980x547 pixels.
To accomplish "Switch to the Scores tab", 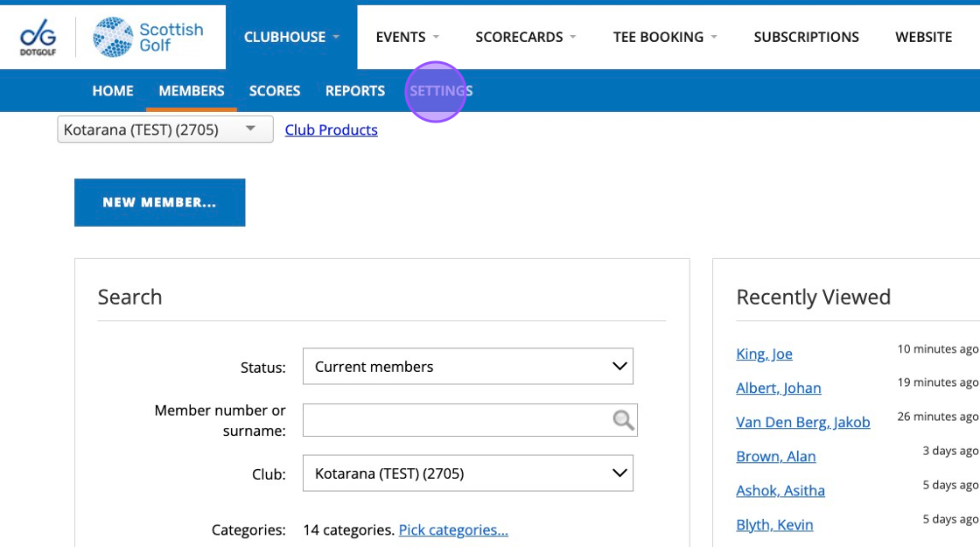I will pos(275,91).
